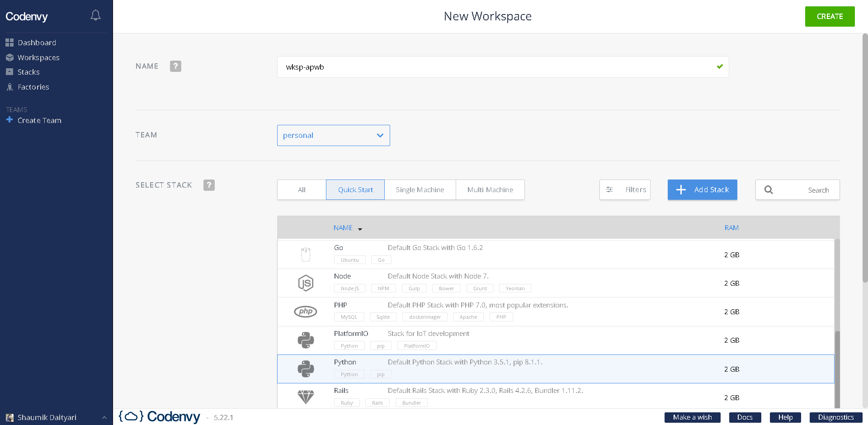The width and height of the screenshot is (868, 425).
Task: Toggle the NAME sort order arrow
Action: coord(360,229)
